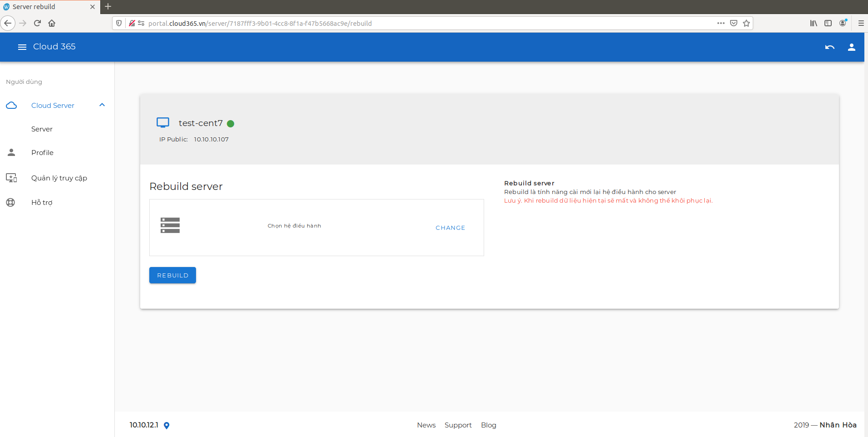Screen dimensions: 868x437
Task: Reload the page with the refresh icon
Action: click(37, 23)
